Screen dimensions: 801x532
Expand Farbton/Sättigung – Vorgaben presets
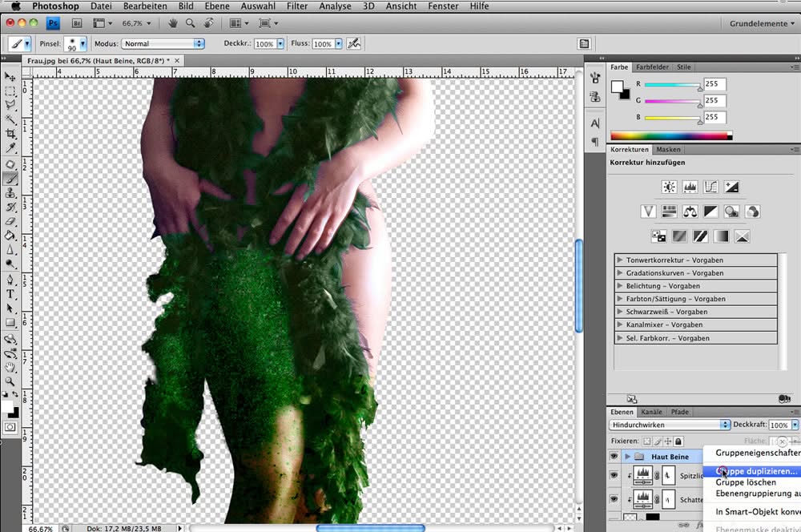tap(620, 299)
